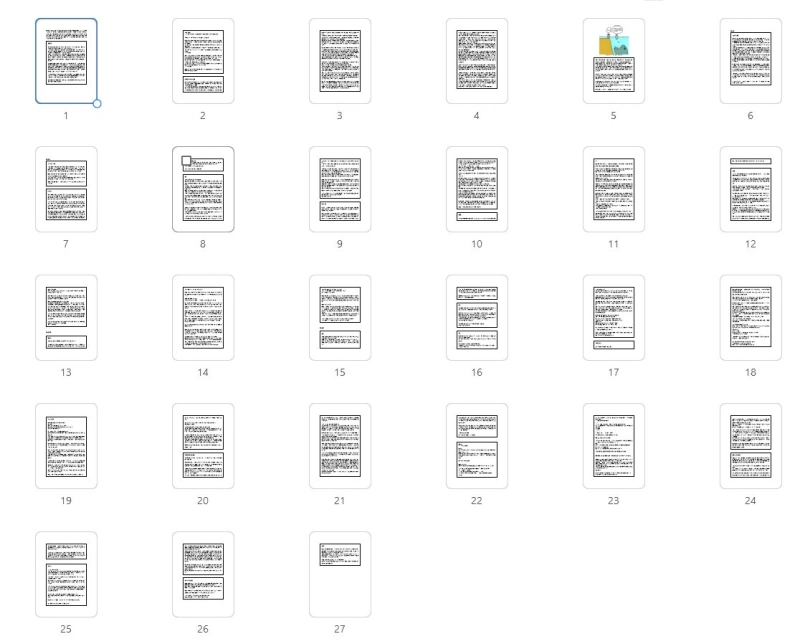Select the page 22 thumbnail
The height and width of the screenshot is (644, 800).
pos(477,445)
